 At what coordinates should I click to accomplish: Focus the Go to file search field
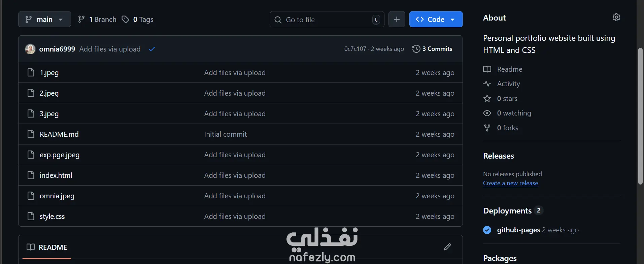(x=327, y=20)
